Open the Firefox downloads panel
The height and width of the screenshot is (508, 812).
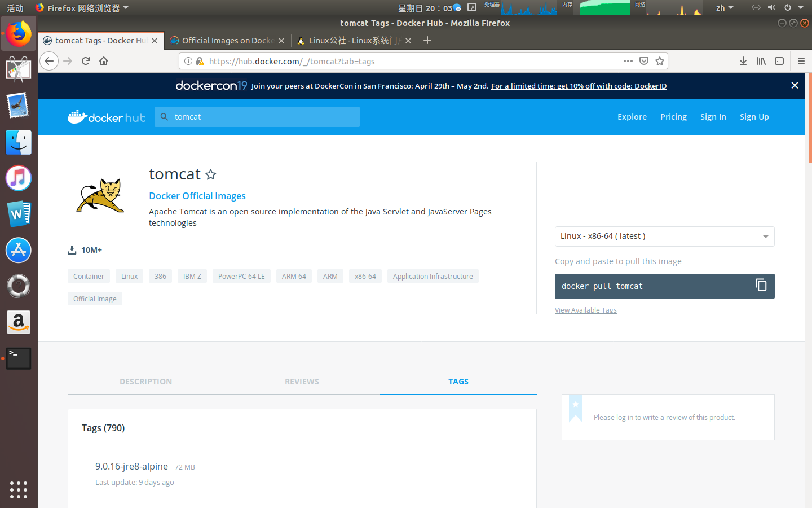point(743,61)
